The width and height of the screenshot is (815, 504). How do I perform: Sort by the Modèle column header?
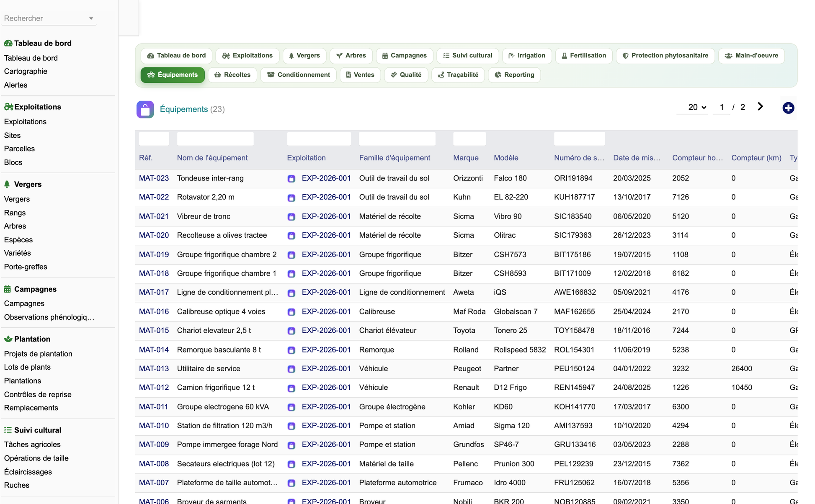click(x=506, y=158)
